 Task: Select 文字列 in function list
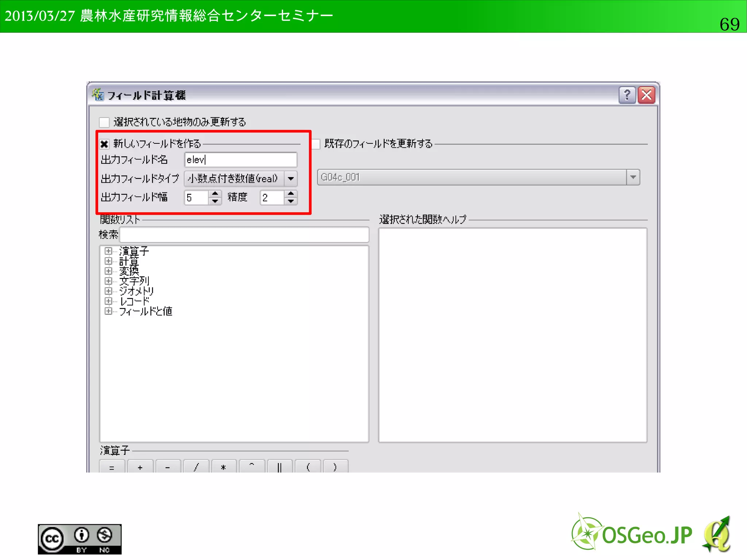pos(134,281)
